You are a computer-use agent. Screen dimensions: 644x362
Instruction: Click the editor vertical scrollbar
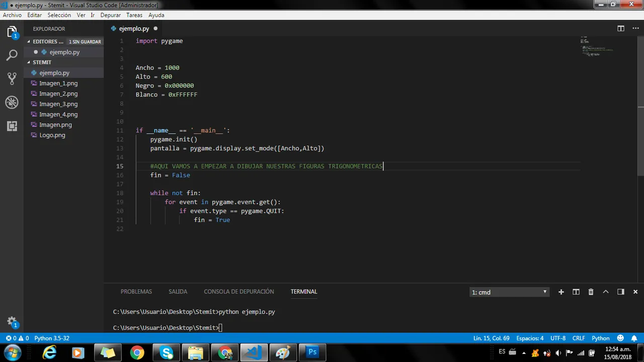pyautogui.click(x=640, y=106)
